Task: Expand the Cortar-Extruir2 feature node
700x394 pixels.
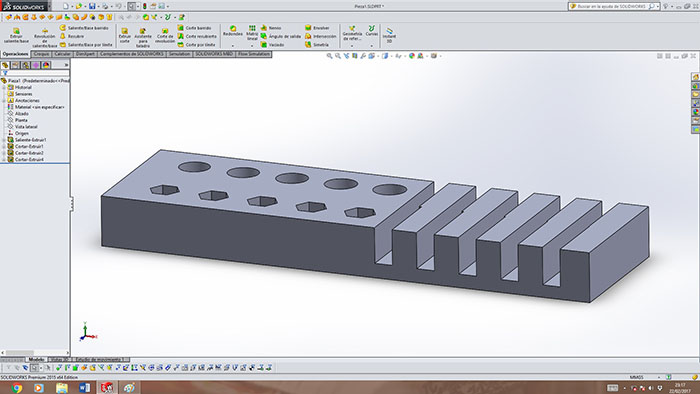Action: tap(4, 153)
